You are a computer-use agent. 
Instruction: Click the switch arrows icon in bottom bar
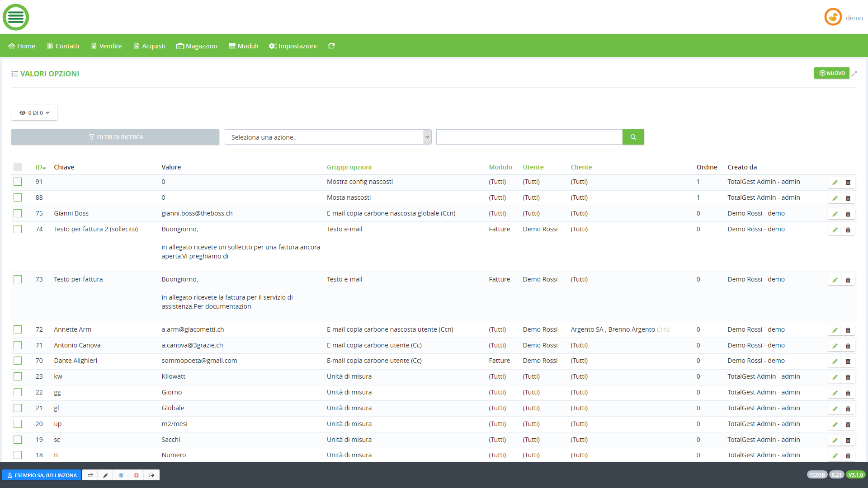pyautogui.click(x=90, y=475)
